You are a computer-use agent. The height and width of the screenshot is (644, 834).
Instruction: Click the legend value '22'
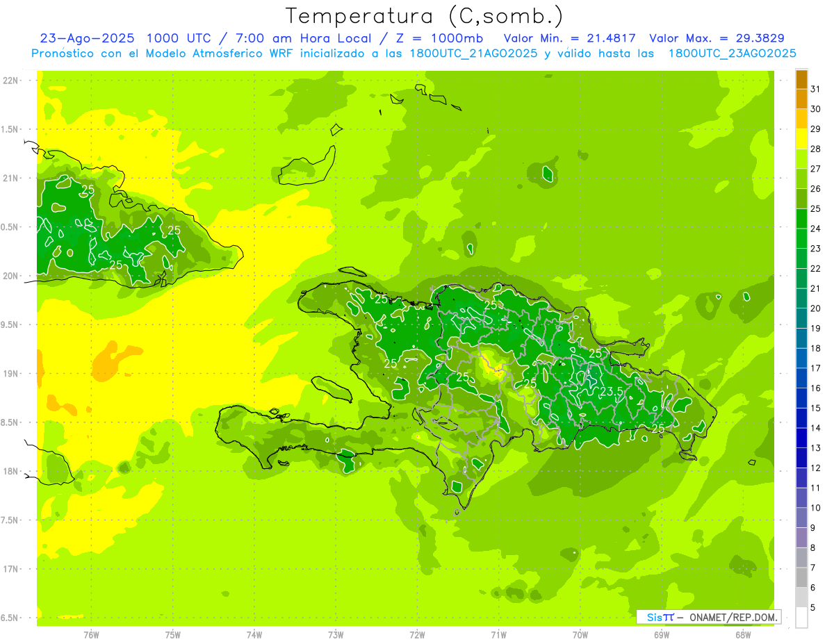pyautogui.click(x=816, y=268)
